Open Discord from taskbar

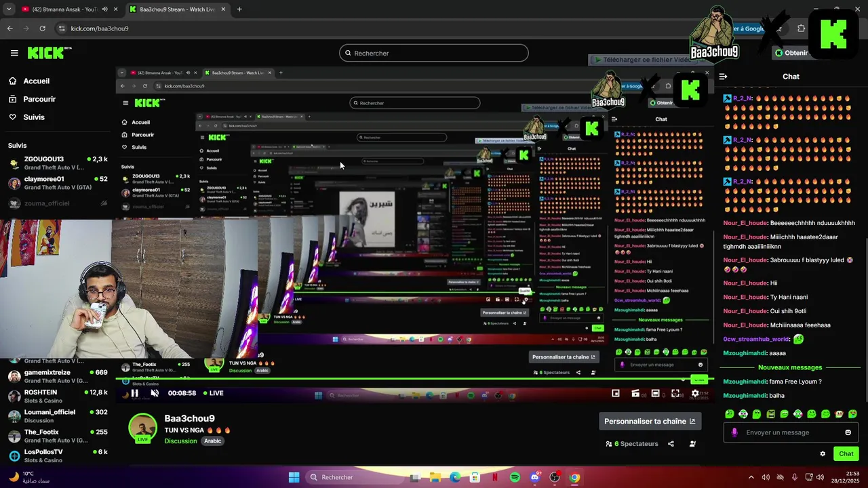535,477
